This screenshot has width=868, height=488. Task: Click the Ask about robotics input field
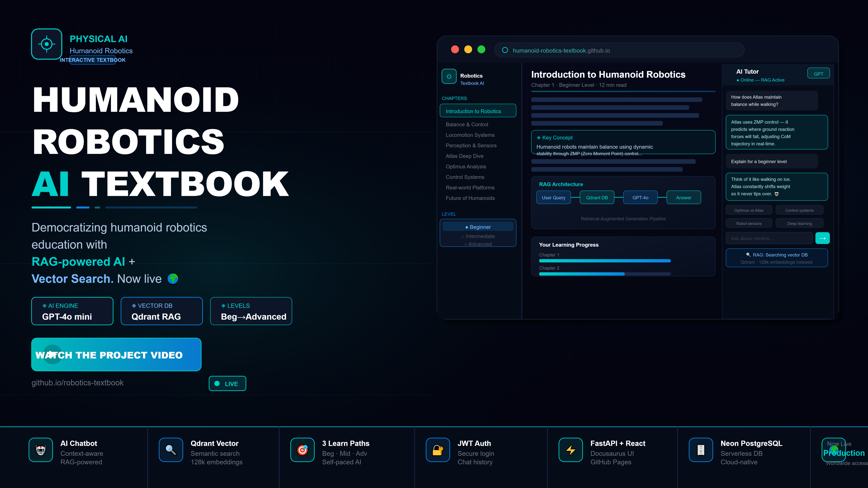pos(769,238)
